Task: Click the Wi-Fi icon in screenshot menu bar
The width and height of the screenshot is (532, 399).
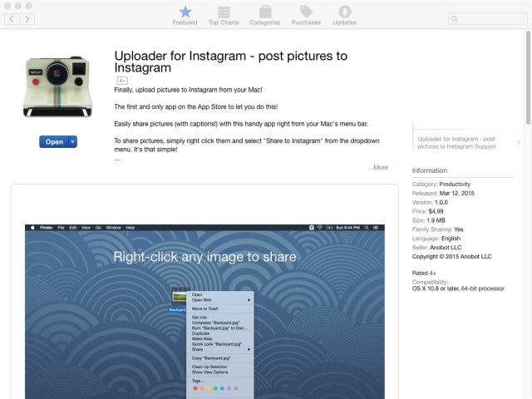Action: pyautogui.click(x=319, y=228)
